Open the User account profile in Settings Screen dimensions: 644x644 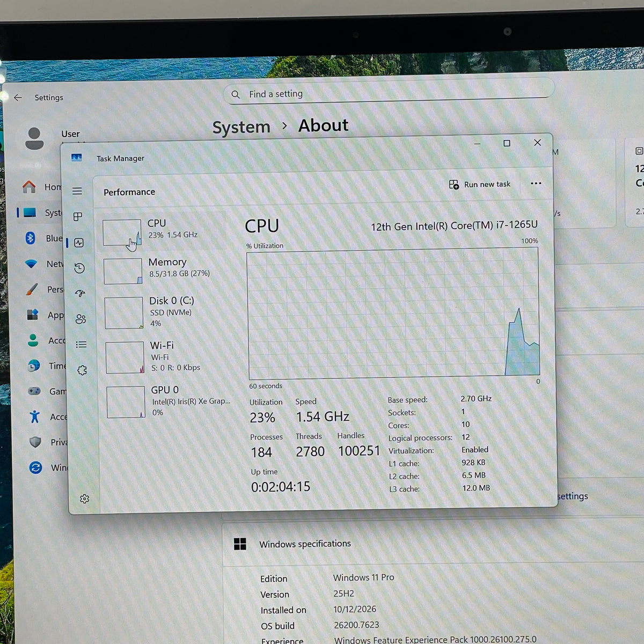52,137
